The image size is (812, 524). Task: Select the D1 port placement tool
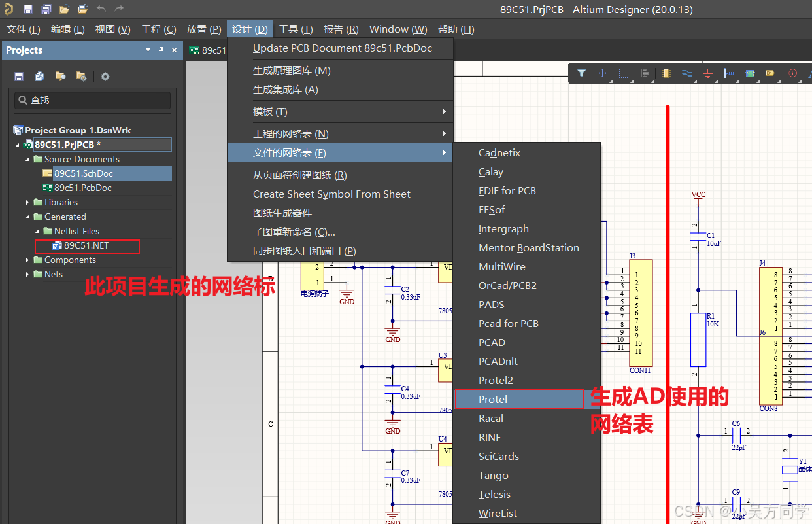click(x=770, y=73)
